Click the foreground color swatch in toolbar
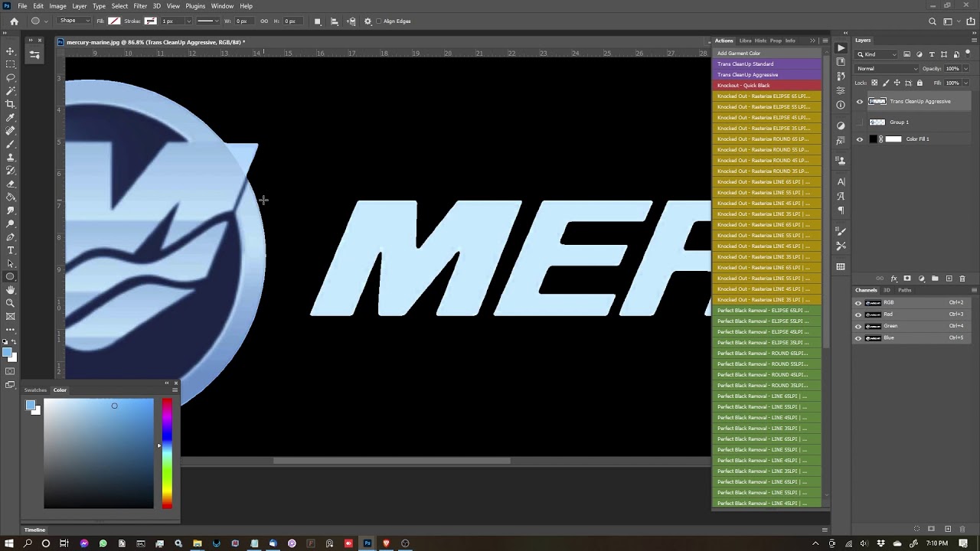 pyautogui.click(x=7, y=353)
